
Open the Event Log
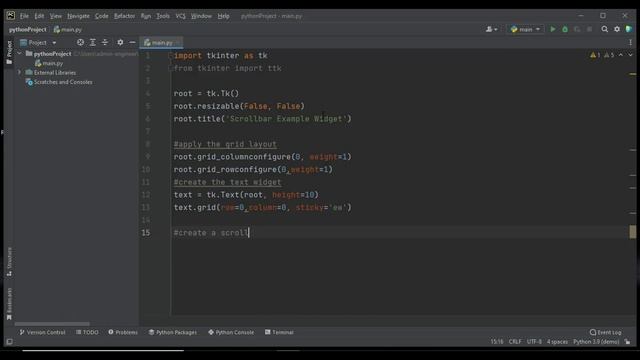(x=606, y=332)
